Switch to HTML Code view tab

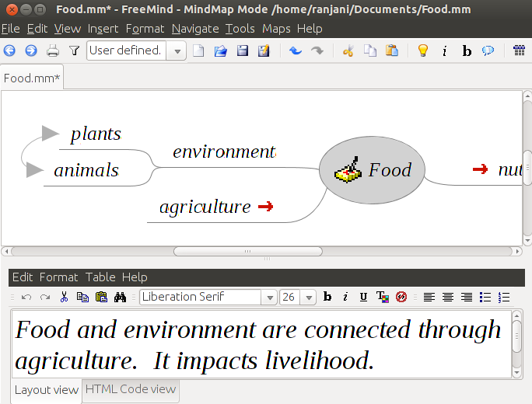point(131,389)
